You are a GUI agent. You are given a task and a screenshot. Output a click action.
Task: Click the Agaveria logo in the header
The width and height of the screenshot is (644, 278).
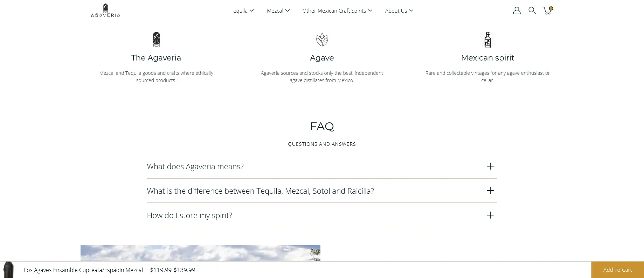pyautogui.click(x=105, y=10)
